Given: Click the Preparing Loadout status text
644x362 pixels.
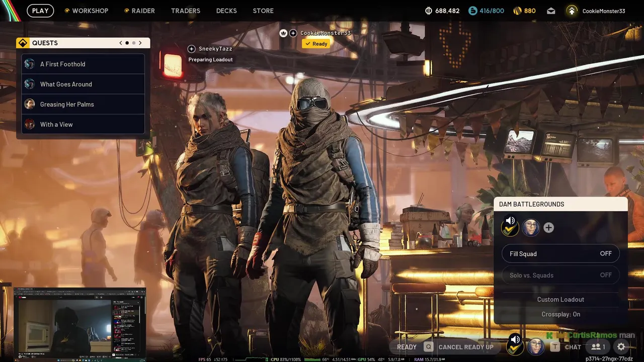Looking at the screenshot, I should click(x=210, y=59).
